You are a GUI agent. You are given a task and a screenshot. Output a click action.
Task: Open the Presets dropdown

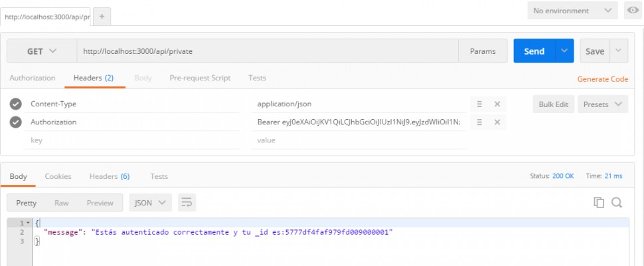point(603,104)
